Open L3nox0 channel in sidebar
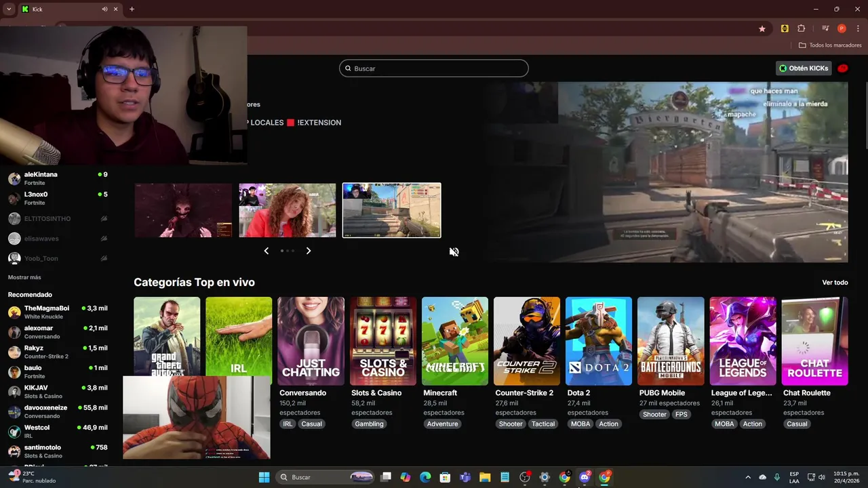868x488 pixels. (x=58, y=199)
